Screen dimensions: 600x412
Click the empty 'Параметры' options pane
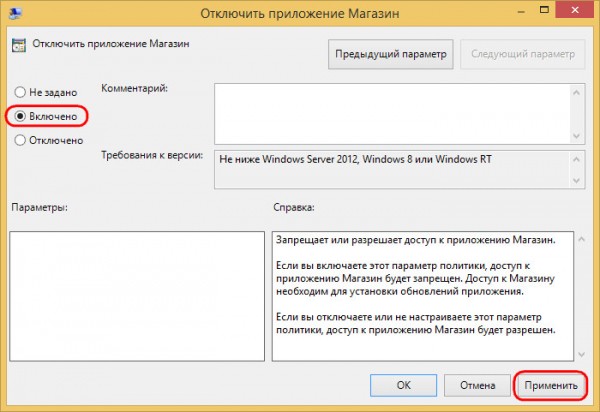coord(137,296)
